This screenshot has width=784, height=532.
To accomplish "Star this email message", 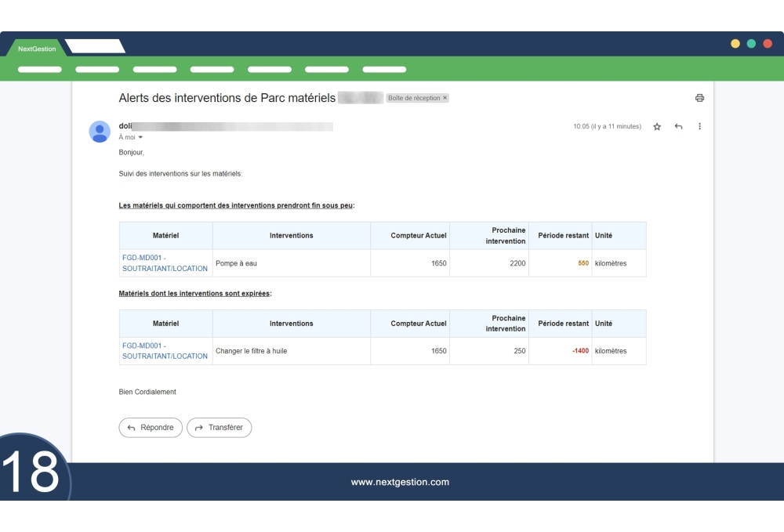I will tap(657, 126).
